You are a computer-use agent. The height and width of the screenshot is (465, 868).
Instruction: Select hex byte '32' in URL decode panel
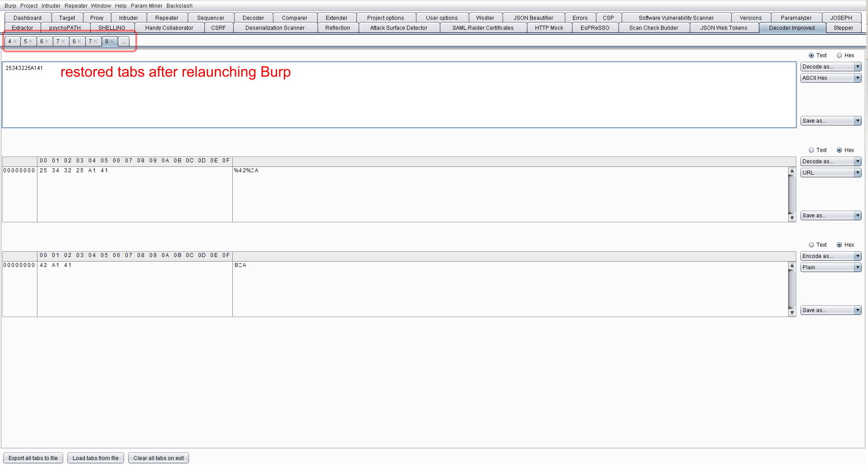point(68,170)
